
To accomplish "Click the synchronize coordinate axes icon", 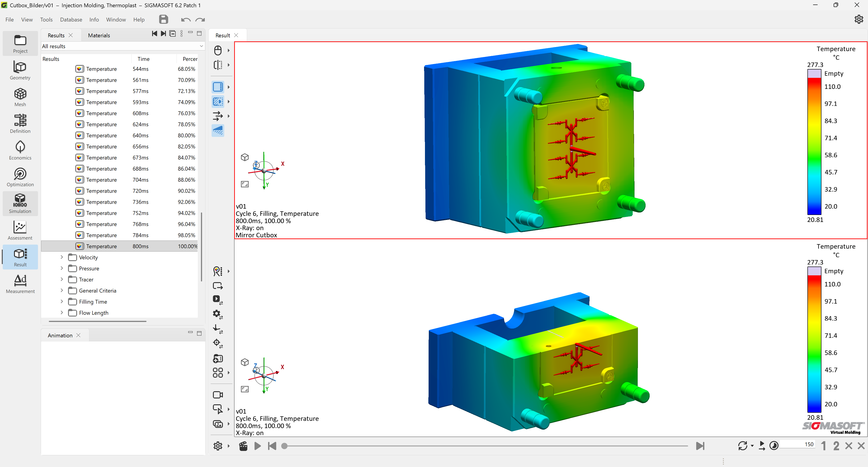I will (x=218, y=329).
